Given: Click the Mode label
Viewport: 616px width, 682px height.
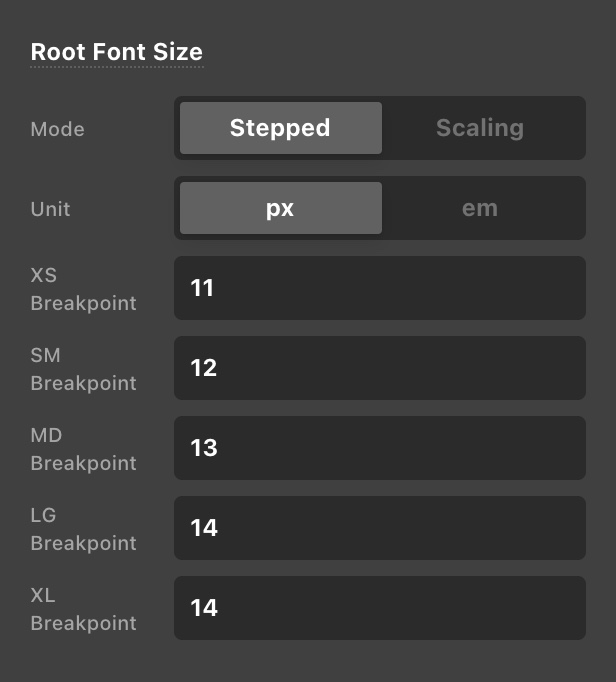Looking at the screenshot, I should click(57, 129).
